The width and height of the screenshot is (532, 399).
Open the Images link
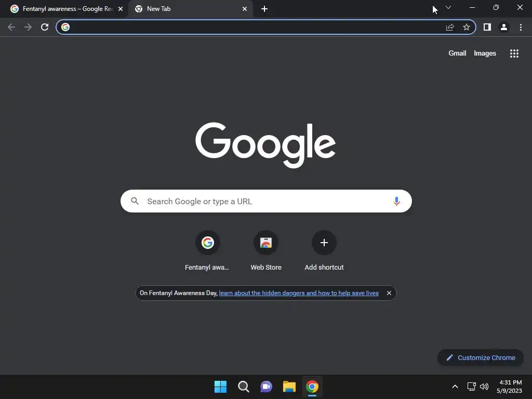tap(485, 54)
